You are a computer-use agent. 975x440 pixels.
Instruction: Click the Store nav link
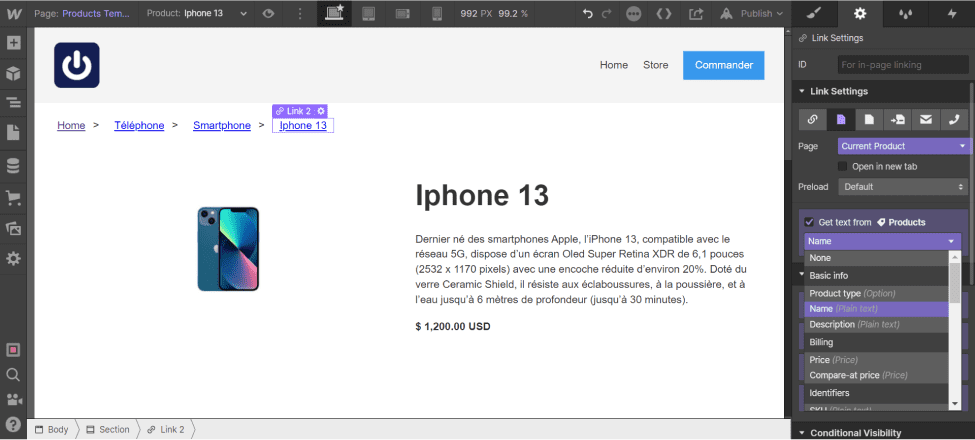[655, 65]
